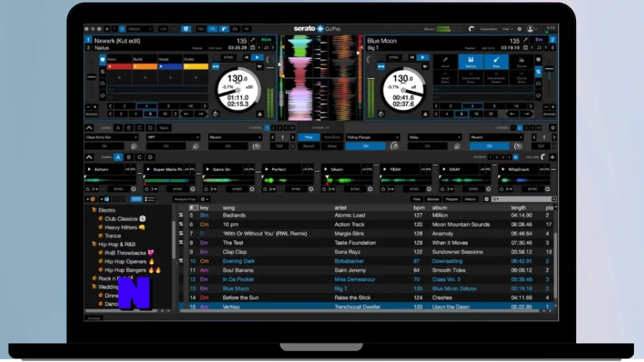Play the Airhorn sample
Image resolution: width=644 pixels, height=362 pixels.
[x=89, y=169]
